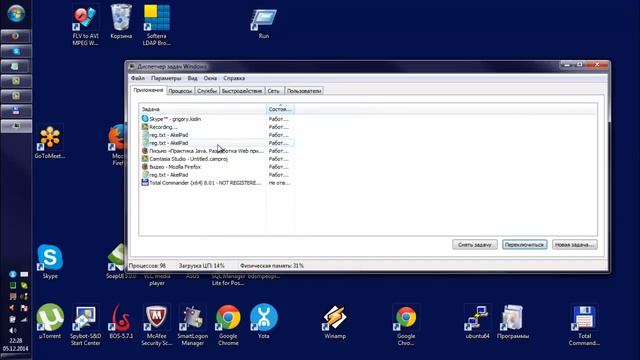Launch SmartLogon Manager desktop icon
The width and height of the screenshot is (640, 360).
[192, 325]
